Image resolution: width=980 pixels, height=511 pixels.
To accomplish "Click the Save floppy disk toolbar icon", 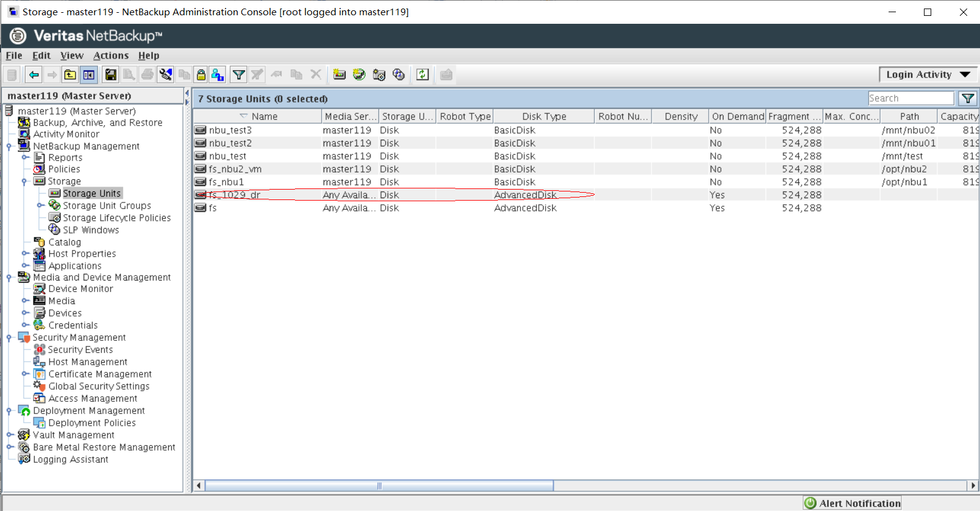I will pyautogui.click(x=110, y=75).
